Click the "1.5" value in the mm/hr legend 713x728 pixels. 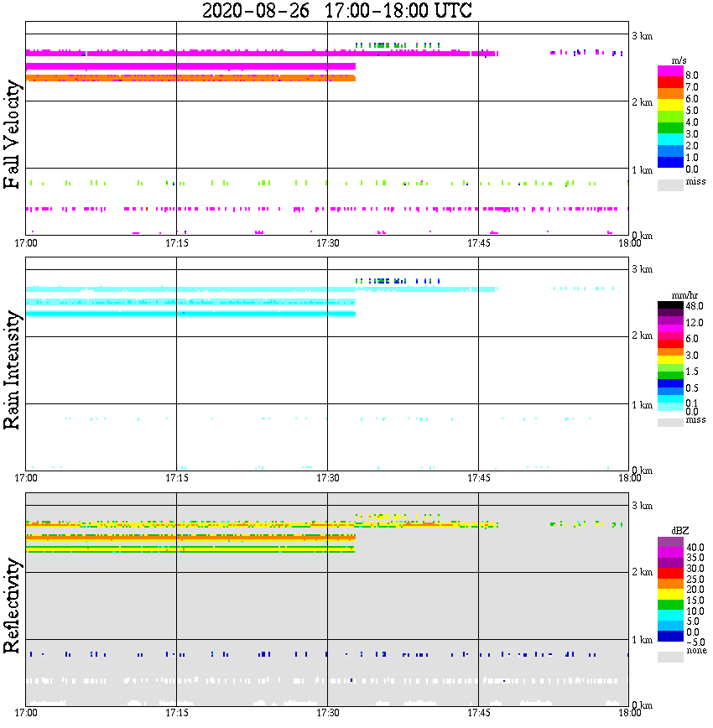tap(692, 372)
